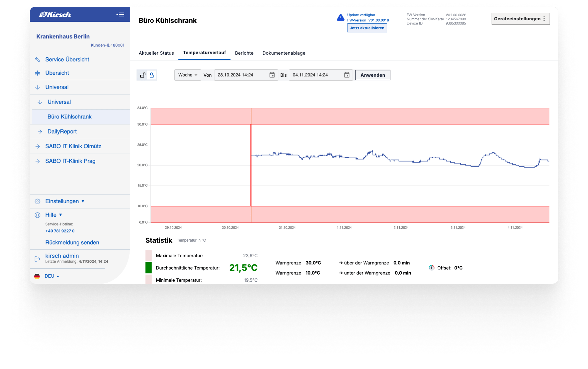Click the 2.11.2024 axis label
This screenshot has width=588, height=369.
click(x=401, y=228)
